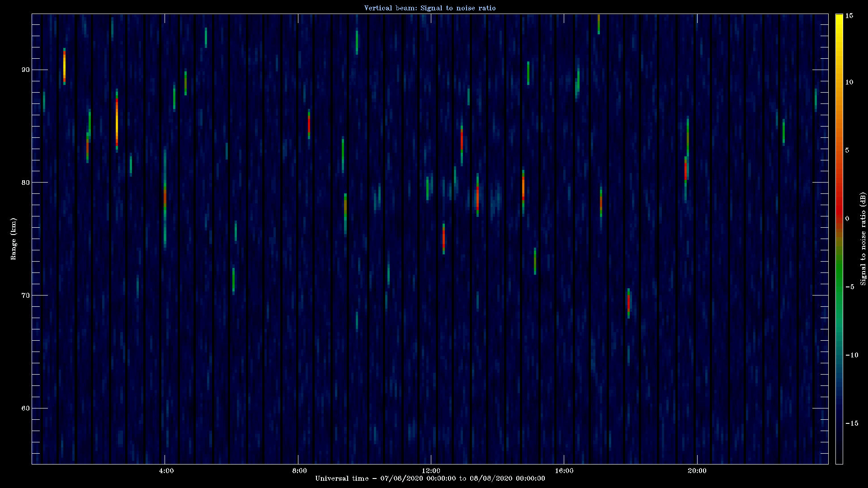Click the 16:00 time tick label
868x488 pixels.
564,471
